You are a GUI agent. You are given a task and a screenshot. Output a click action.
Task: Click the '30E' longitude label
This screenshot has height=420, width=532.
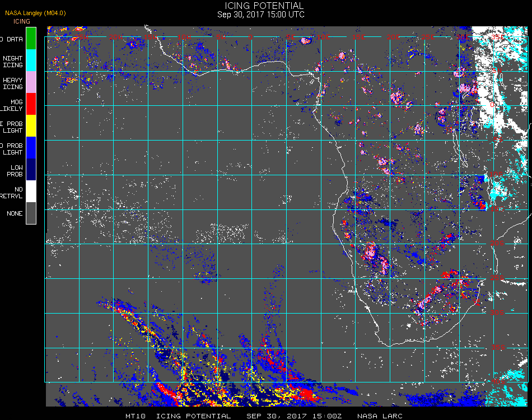[463, 37]
